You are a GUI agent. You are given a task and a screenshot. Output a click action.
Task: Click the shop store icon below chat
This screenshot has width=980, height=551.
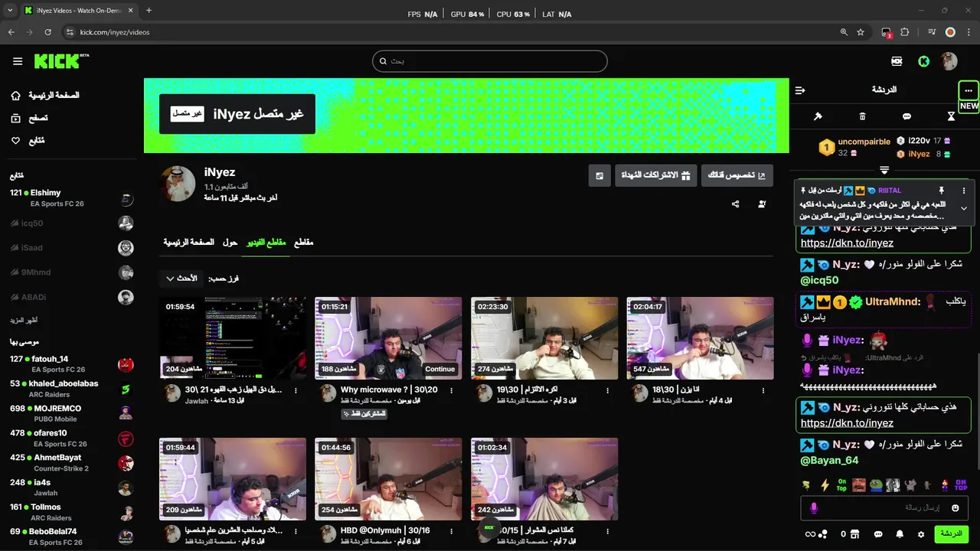pos(856,534)
